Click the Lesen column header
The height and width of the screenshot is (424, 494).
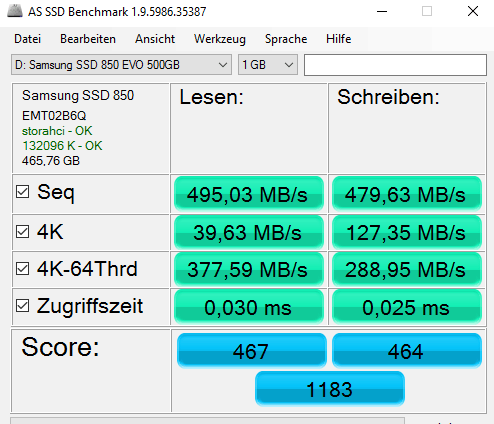(x=212, y=97)
